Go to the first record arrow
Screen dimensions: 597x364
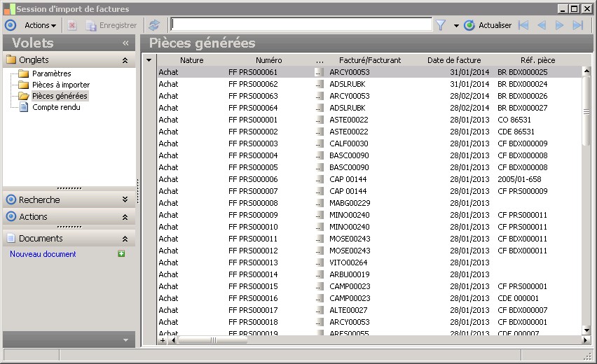point(523,25)
